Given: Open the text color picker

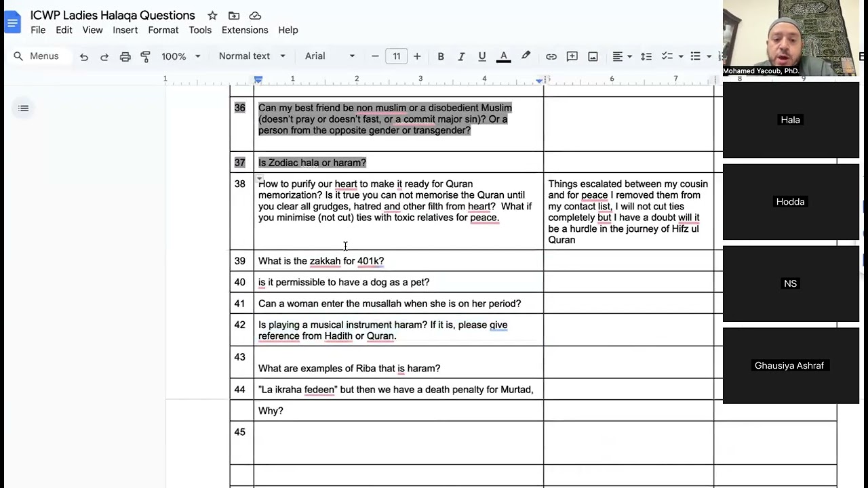Looking at the screenshot, I should (503, 56).
